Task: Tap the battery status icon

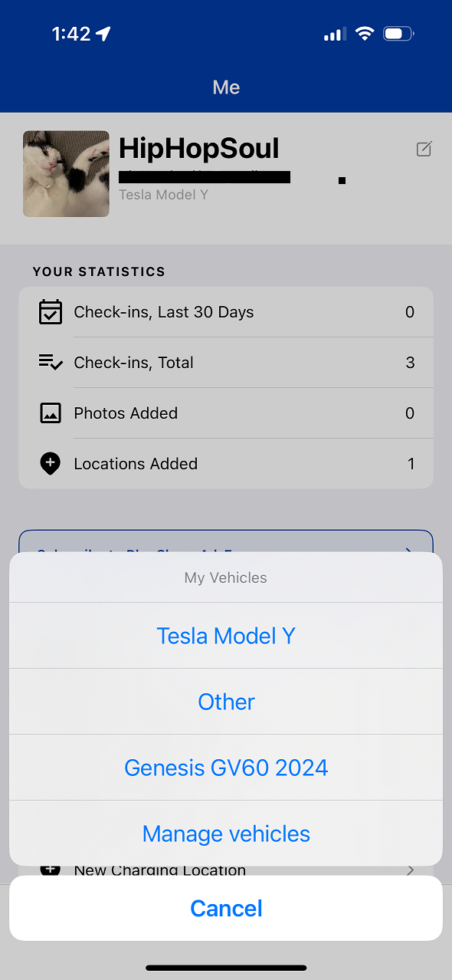Action: (x=398, y=34)
